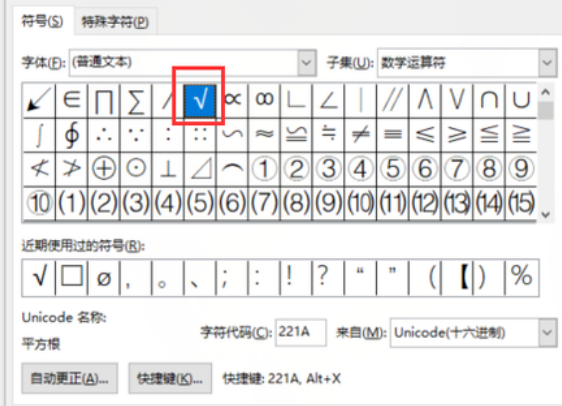Click the symbol grid scroll up arrow
Viewport: 562px width, 406px height.
tap(546, 92)
